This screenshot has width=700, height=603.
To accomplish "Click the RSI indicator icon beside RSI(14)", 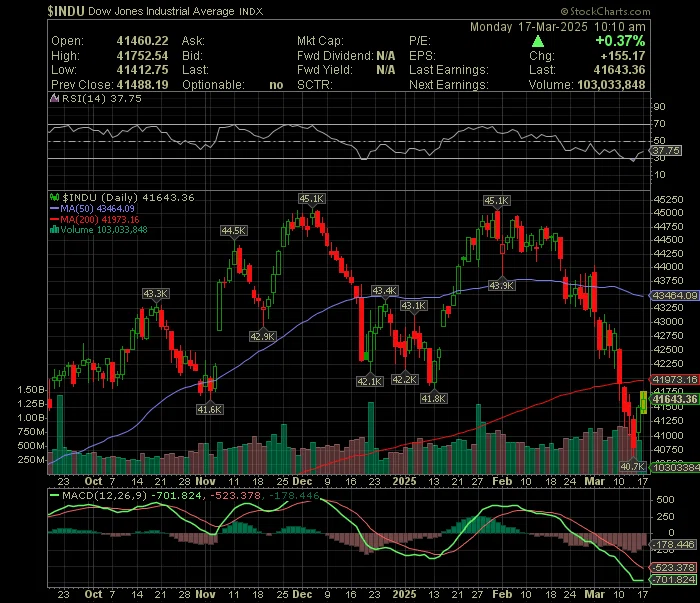I will click(54, 98).
